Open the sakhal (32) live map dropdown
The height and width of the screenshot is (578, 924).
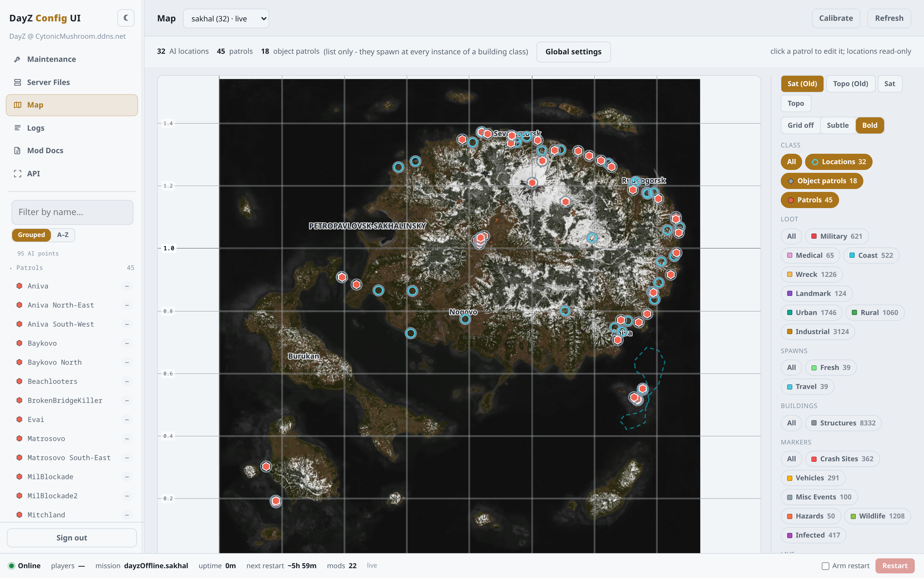point(226,18)
